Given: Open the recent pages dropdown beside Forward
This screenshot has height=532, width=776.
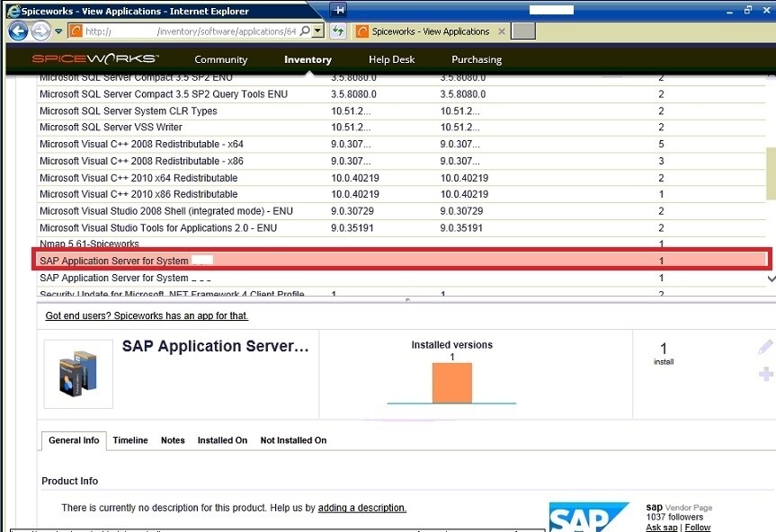Looking at the screenshot, I should pos(58,31).
